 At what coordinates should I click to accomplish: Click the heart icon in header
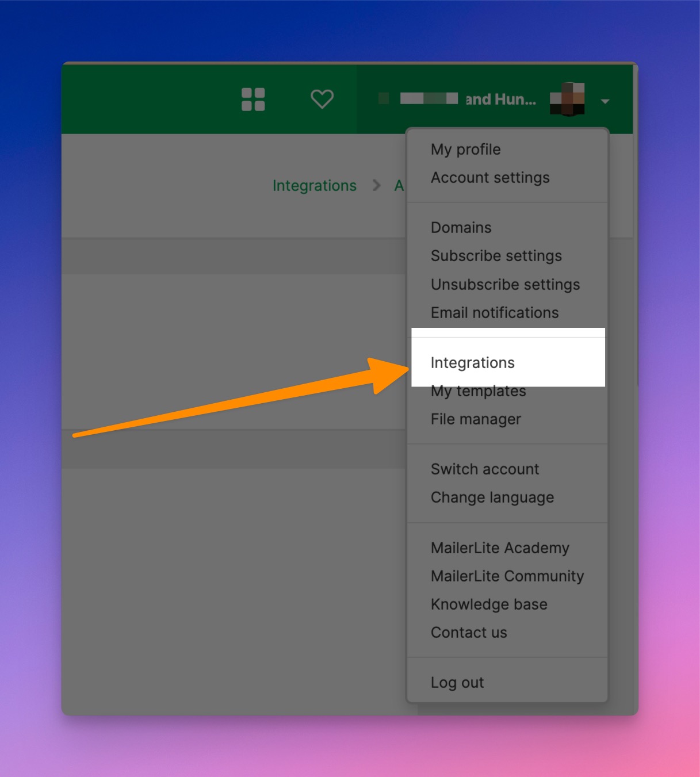tap(322, 99)
